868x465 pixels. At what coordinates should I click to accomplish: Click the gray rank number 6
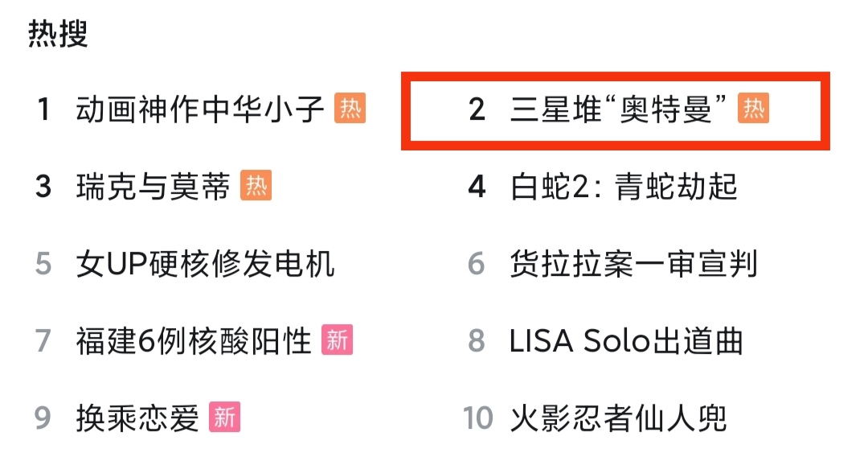coord(477,264)
